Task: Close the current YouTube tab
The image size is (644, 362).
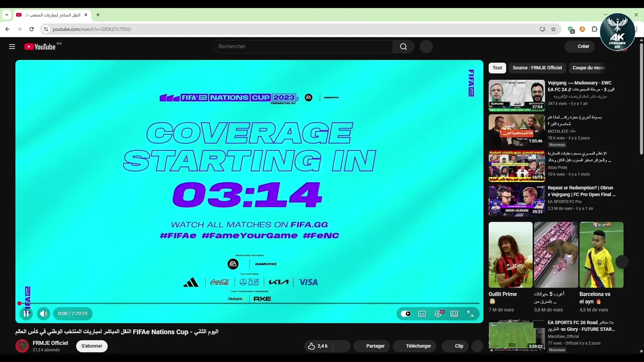Action: [x=86, y=15]
